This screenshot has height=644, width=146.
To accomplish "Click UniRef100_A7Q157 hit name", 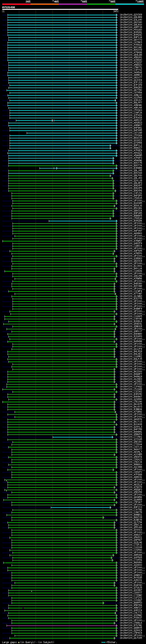I will click(131, 63).
